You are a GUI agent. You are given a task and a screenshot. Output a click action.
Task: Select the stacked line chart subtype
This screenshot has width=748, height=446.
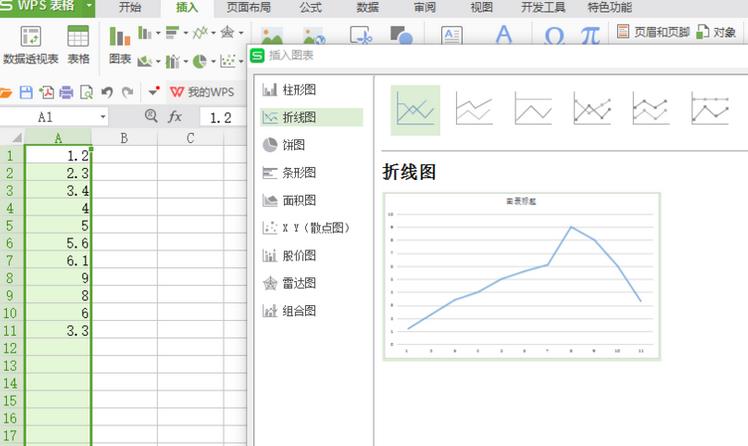coord(474,108)
